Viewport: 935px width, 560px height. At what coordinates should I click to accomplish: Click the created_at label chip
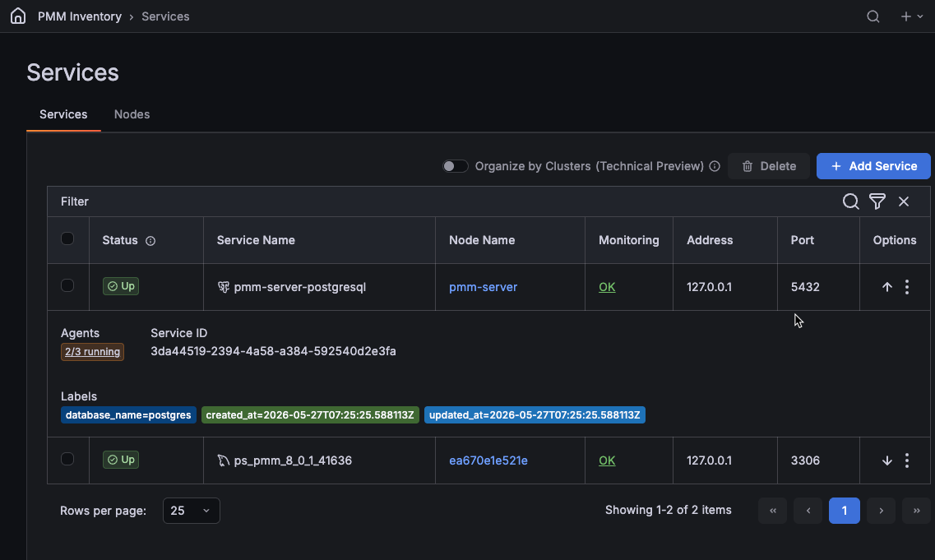310,415
